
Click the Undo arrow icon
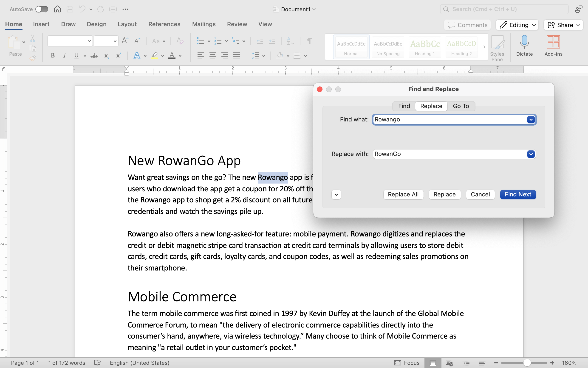(x=82, y=9)
